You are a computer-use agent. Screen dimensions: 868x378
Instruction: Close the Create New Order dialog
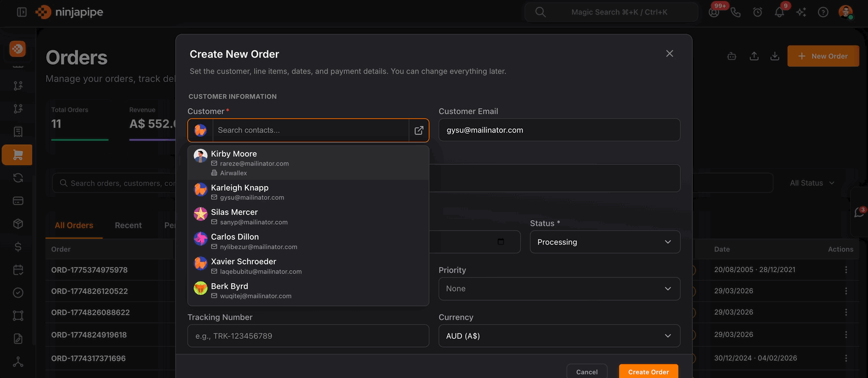669,53
